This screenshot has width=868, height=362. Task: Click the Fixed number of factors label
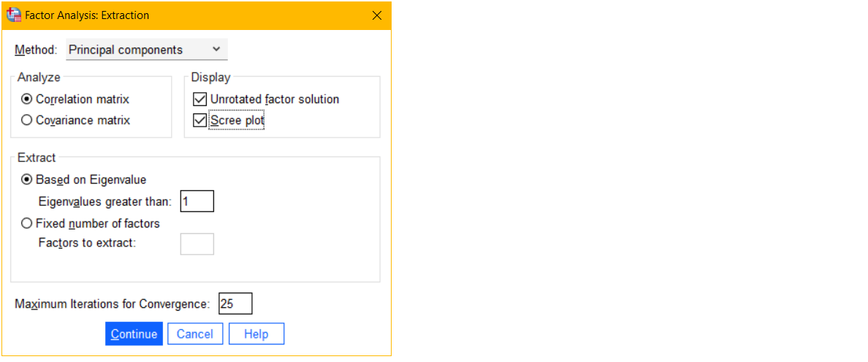98,224
